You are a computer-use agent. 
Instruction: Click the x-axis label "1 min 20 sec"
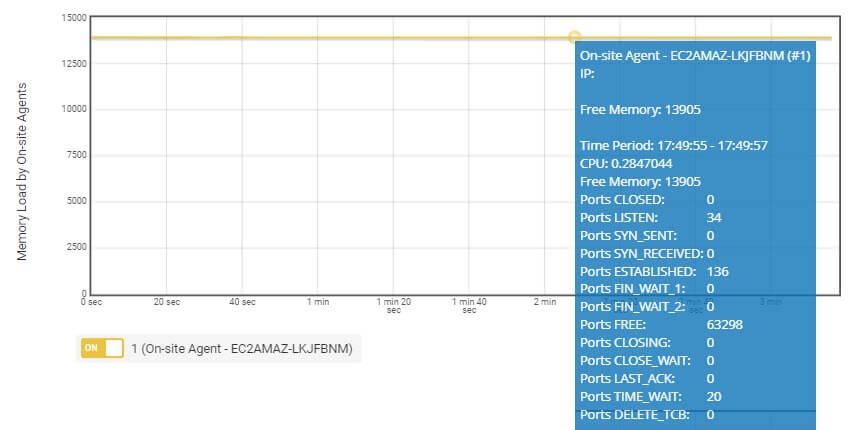(x=394, y=306)
